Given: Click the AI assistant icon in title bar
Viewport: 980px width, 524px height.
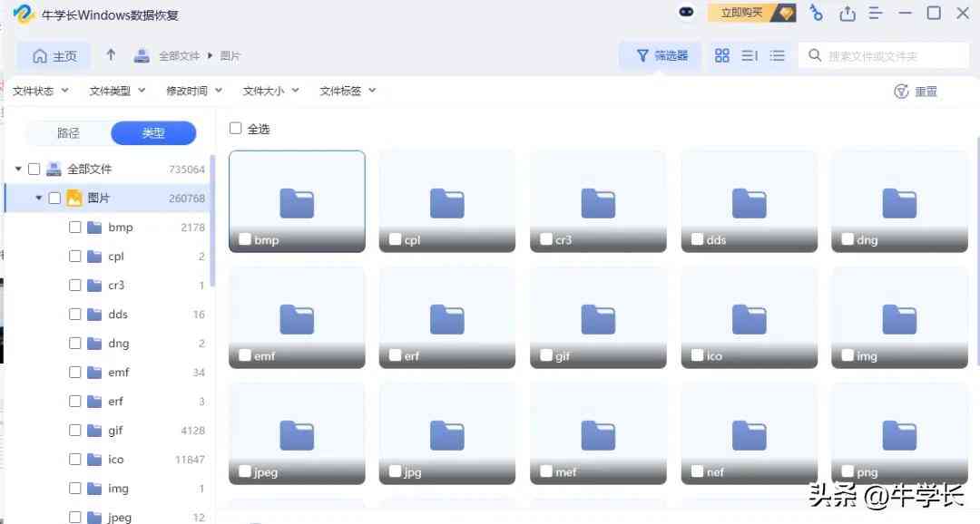Looking at the screenshot, I should pos(686,13).
